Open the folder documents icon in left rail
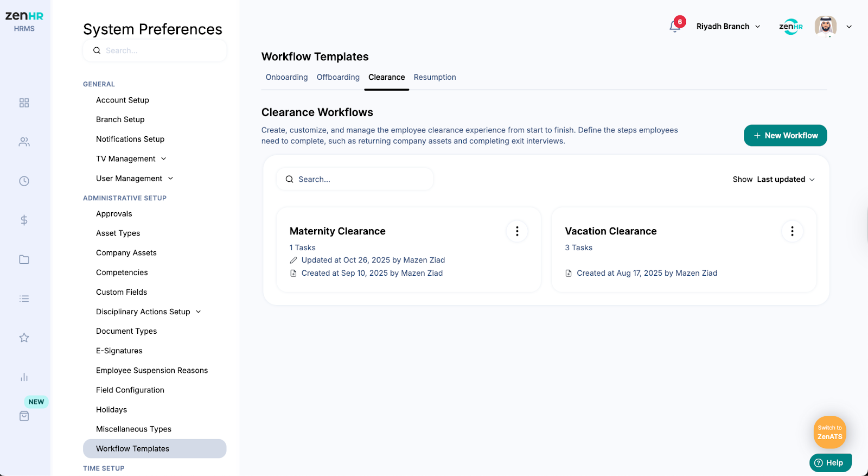868x476 pixels. pos(24,259)
